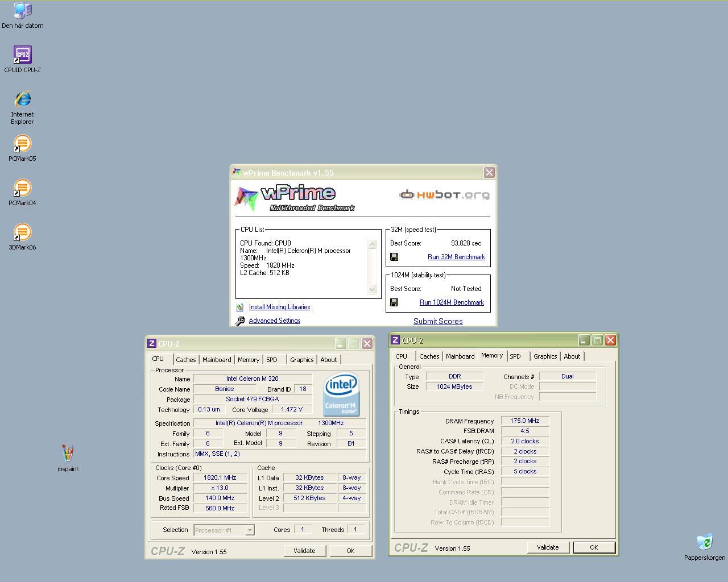Open About tab in left CPU-Z window

click(328, 360)
